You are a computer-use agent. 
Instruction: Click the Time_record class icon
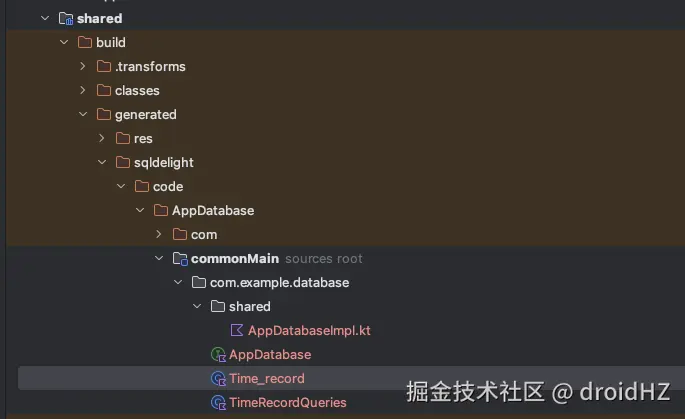[218, 378]
